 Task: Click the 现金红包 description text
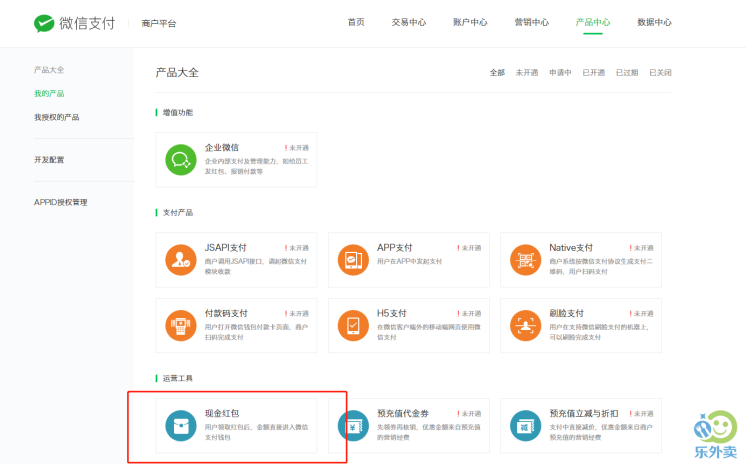256,432
